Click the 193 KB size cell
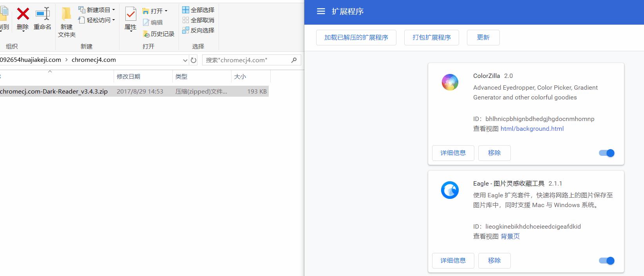This screenshot has width=644, height=276. [x=257, y=91]
